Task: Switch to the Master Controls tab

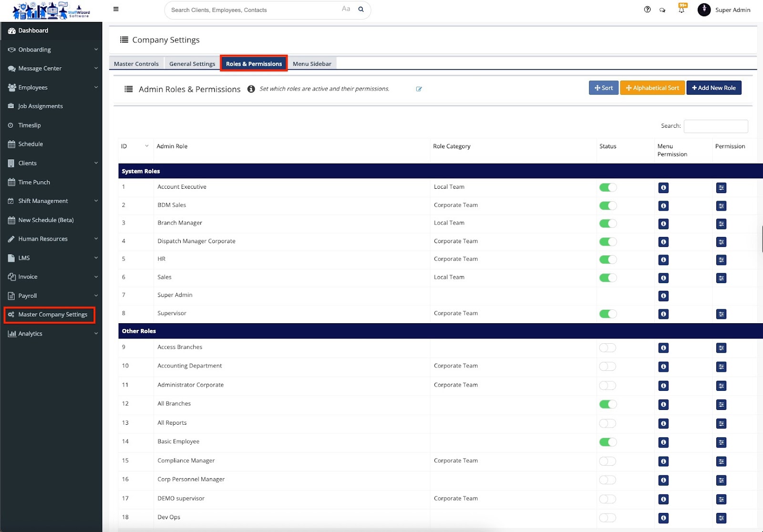Action: click(136, 64)
